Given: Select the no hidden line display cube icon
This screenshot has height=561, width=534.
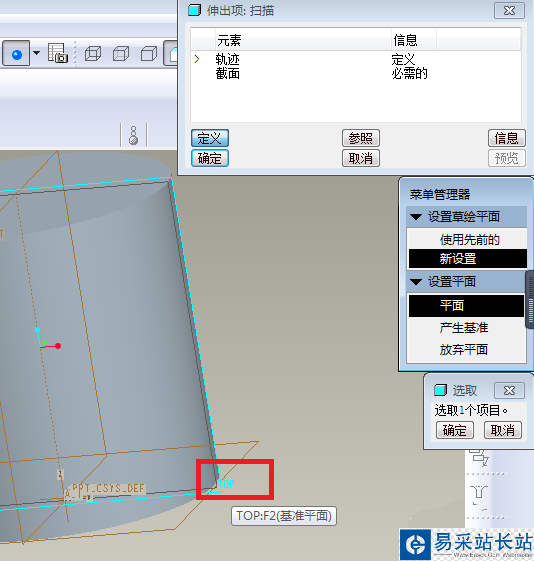Looking at the screenshot, I should tap(149, 54).
